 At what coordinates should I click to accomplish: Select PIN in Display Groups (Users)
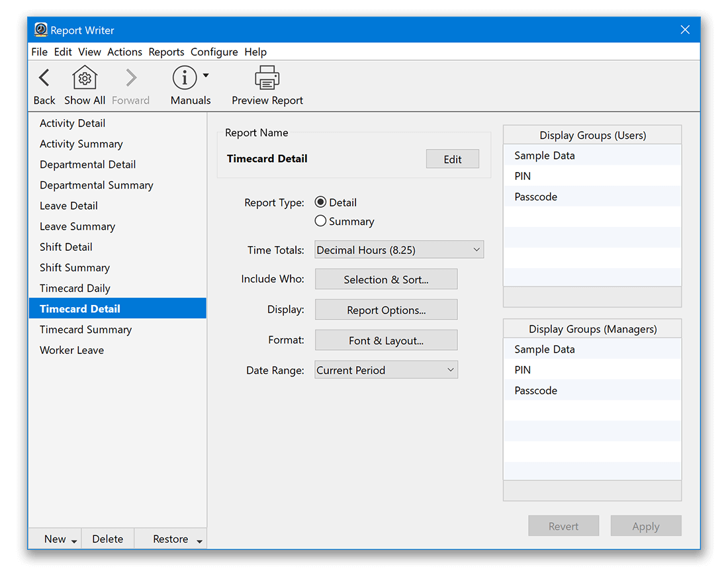(x=523, y=176)
